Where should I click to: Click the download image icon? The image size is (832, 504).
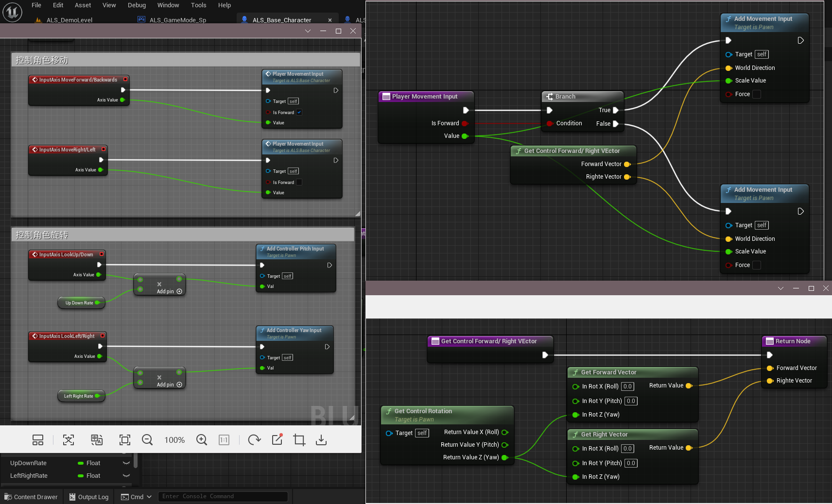pyautogui.click(x=321, y=440)
